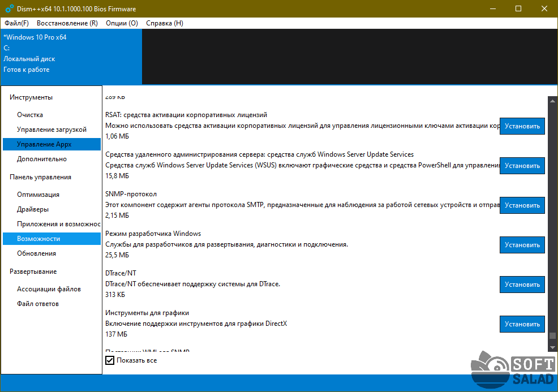Open the Справка (H) menu
The height and width of the screenshot is (392, 558).
click(165, 23)
